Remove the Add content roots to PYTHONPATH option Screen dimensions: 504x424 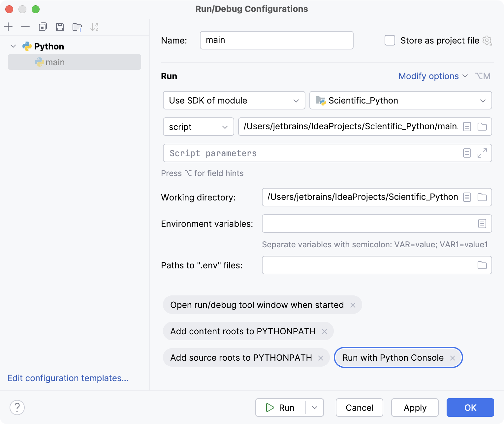325,331
